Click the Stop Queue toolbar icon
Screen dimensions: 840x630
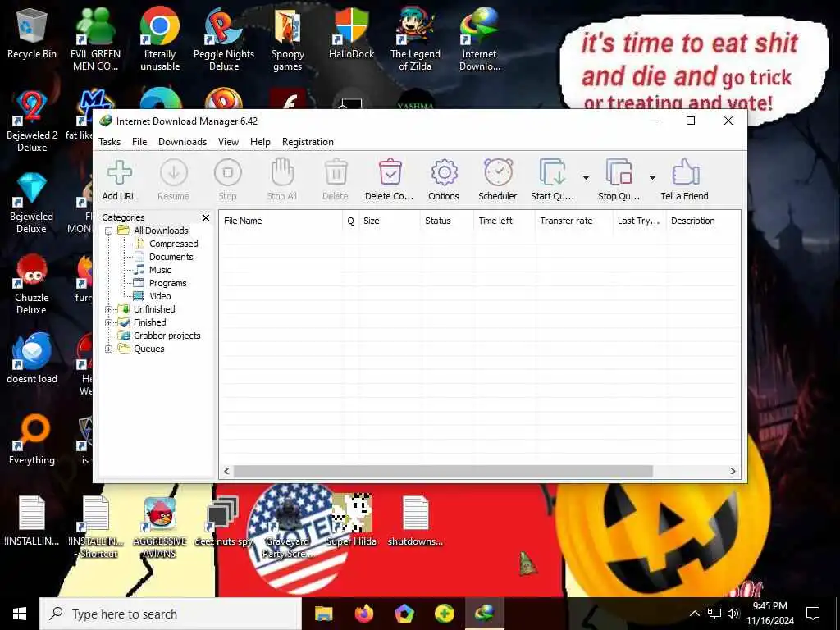[x=619, y=172]
